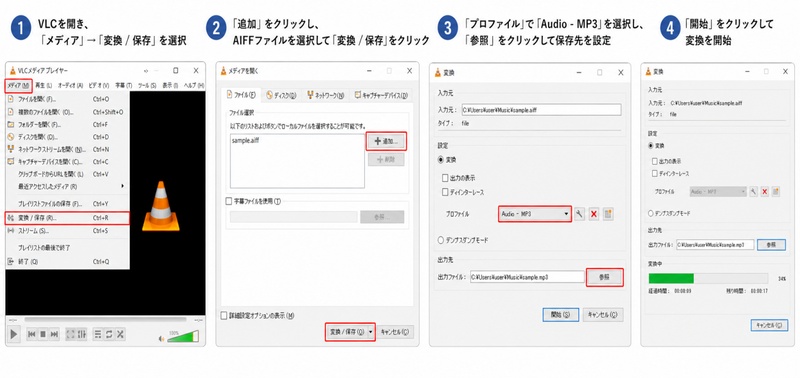
Task: Switch to the ファイル tab
Action: click(241, 95)
